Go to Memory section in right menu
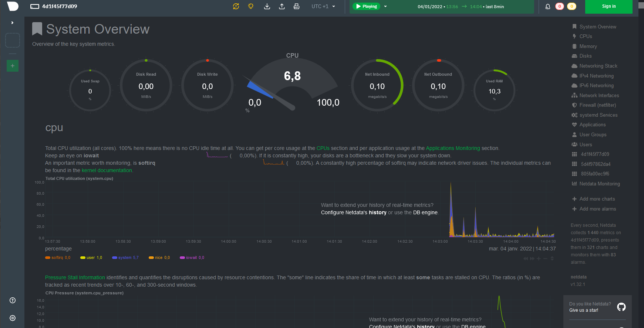 [588, 47]
